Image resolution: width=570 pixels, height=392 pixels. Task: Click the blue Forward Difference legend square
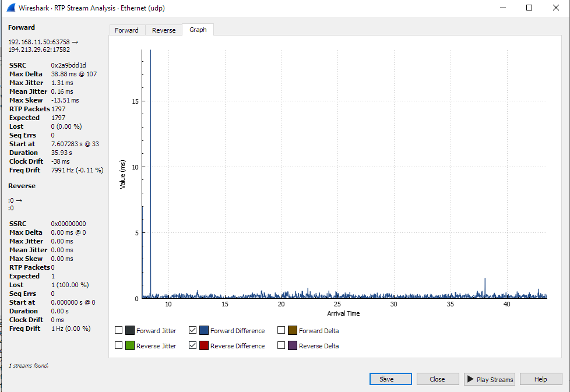click(x=203, y=330)
